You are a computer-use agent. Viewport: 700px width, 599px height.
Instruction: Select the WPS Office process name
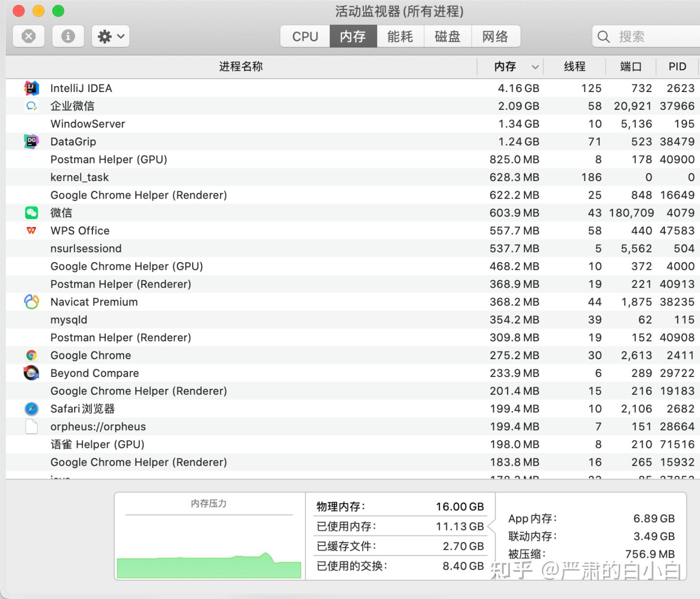[x=80, y=231]
